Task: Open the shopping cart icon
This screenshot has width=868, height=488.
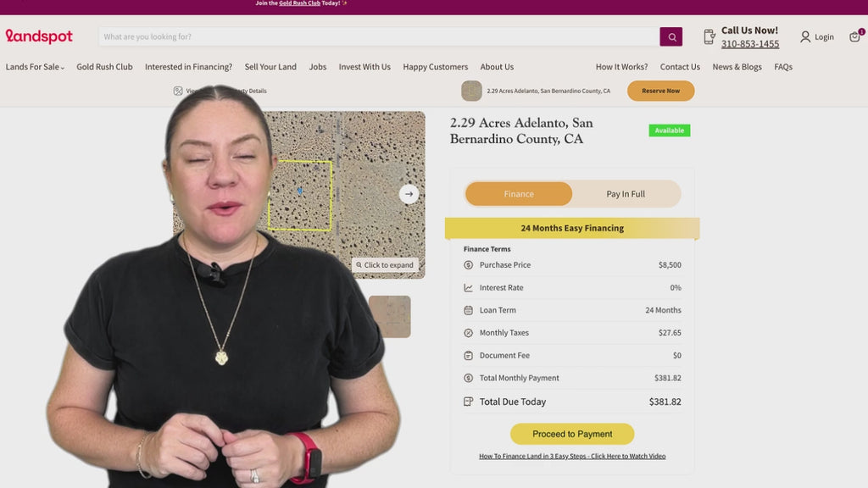Action: [855, 36]
